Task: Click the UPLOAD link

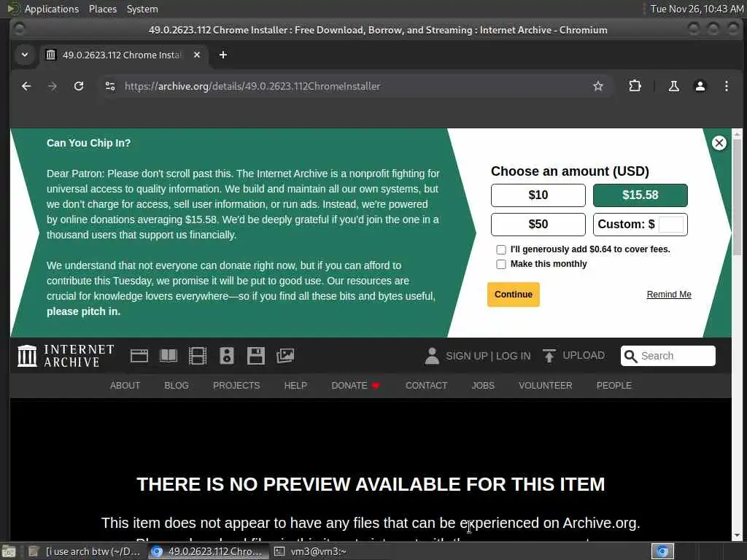Action: pos(584,356)
